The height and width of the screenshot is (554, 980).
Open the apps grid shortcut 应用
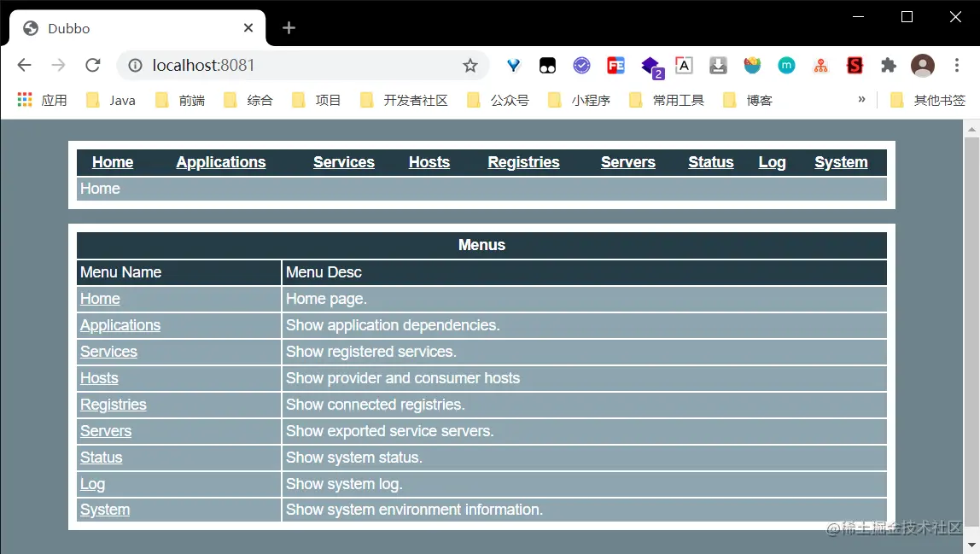(x=42, y=100)
